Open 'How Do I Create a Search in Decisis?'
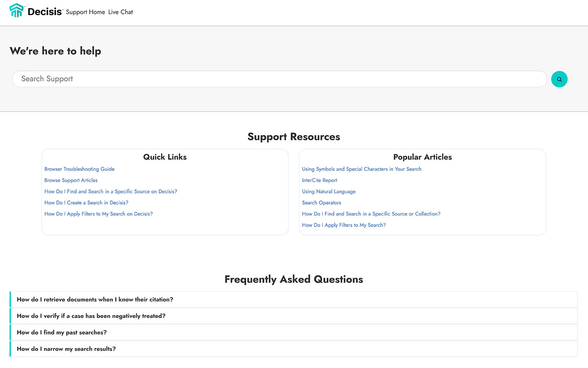The height and width of the screenshot is (368, 588). (86, 203)
